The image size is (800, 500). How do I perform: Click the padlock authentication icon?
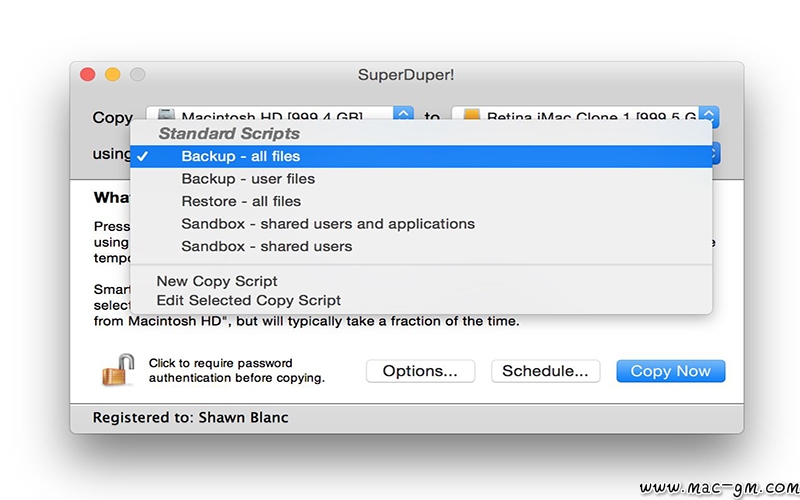(117, 370)
